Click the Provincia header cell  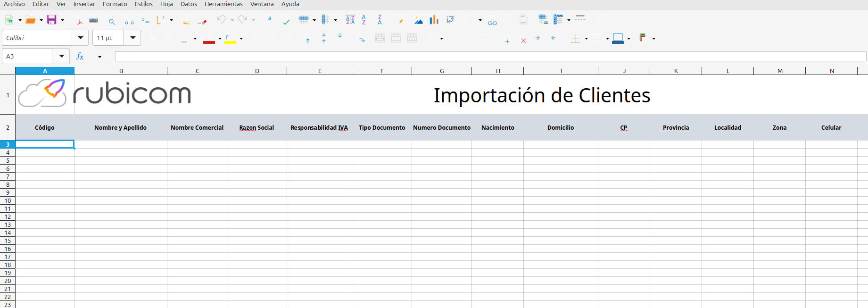coord(676,127)
